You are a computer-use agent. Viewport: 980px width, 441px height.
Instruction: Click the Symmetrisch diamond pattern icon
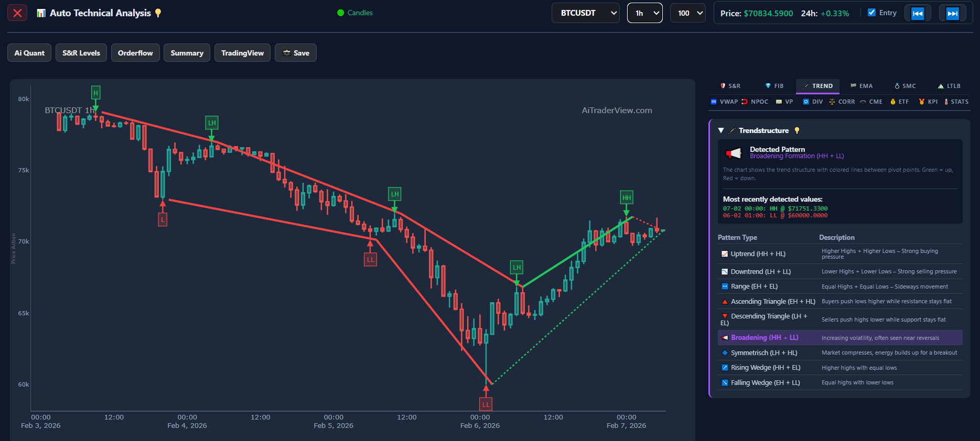725,353
